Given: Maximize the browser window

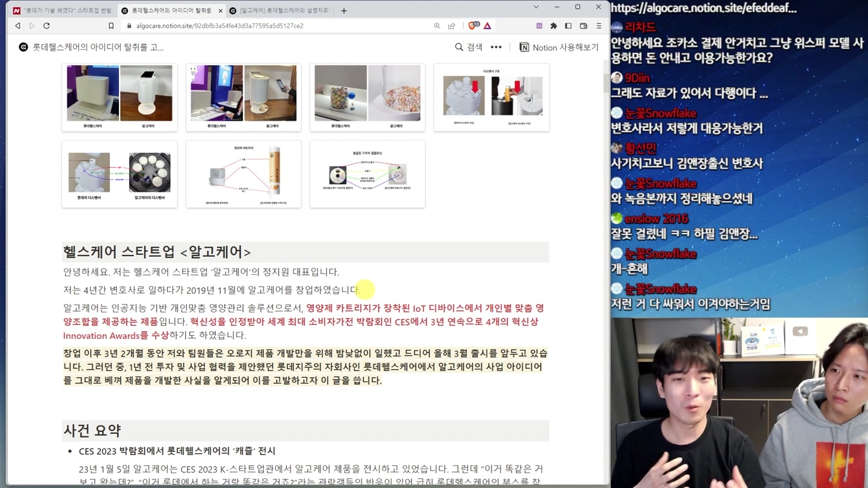Looking at the screenshot, I should pos(577,7).
